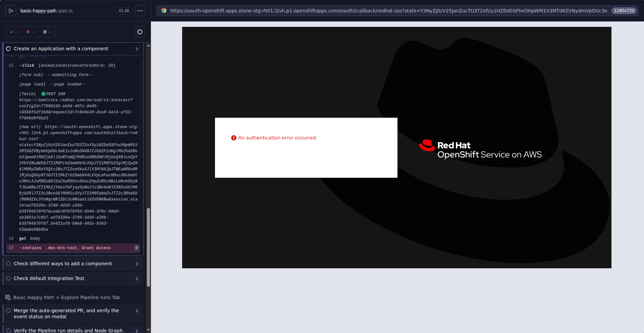Click the Chrome browser icon in URL bar
Viewport: 644px width, 333px height.
pos(164,11)
